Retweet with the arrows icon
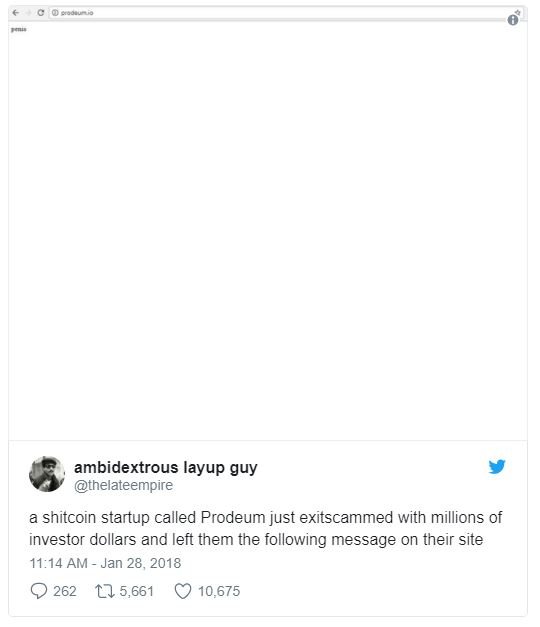This screenshot has height=627, width=540. pos(105,591)
